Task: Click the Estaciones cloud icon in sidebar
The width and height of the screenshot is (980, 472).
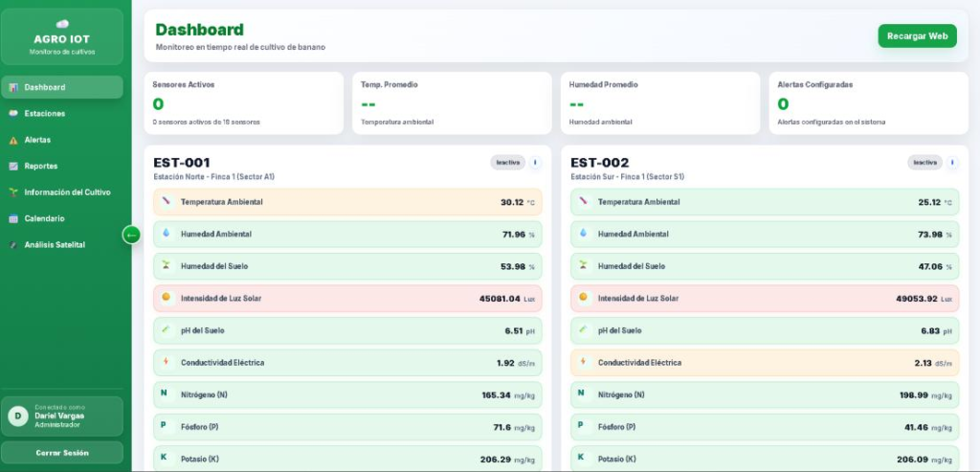Action: tap(13, 113)
